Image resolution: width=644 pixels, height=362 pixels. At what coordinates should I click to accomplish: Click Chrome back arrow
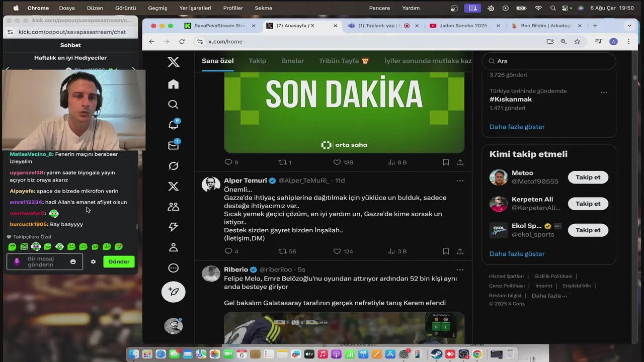[x=151, y=42]
